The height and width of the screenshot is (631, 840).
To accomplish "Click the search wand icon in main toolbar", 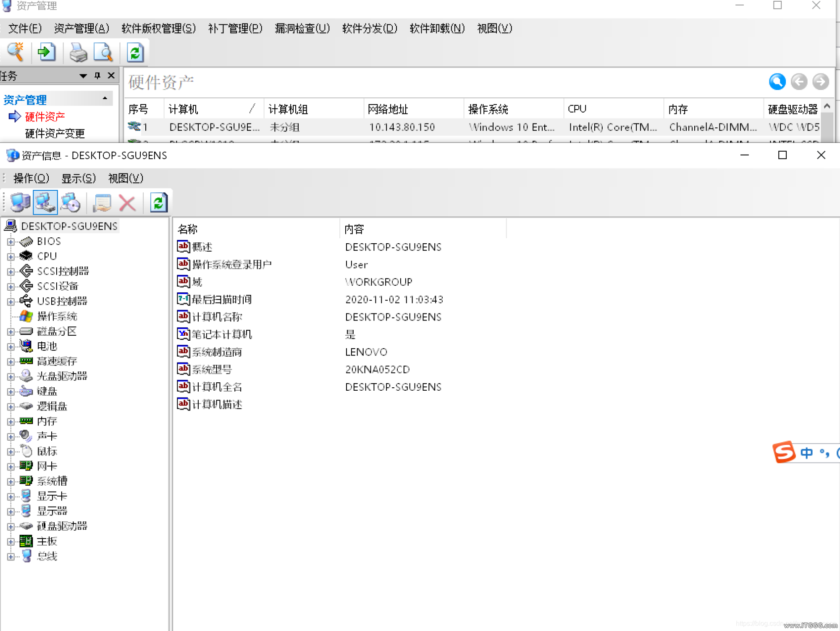I will point(16,53).
